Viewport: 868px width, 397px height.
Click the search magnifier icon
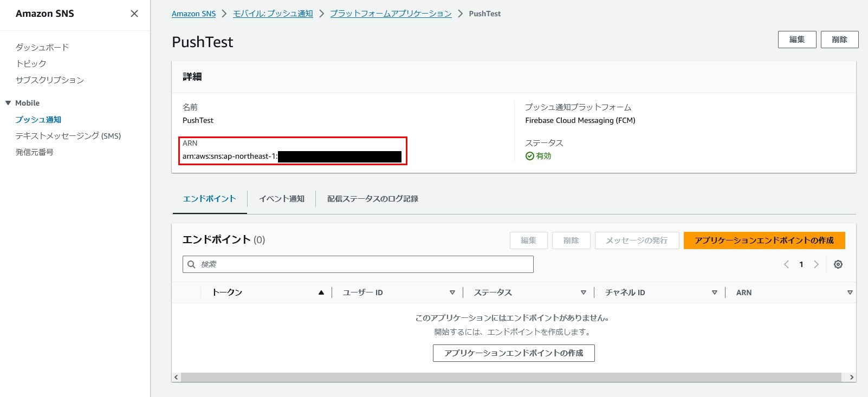click(191, 264)
